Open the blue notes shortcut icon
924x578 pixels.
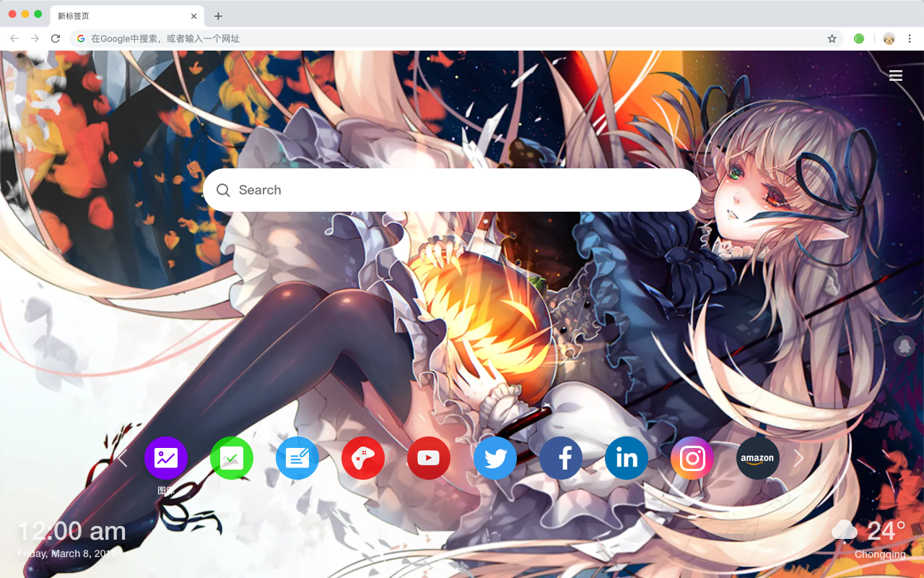297,458
